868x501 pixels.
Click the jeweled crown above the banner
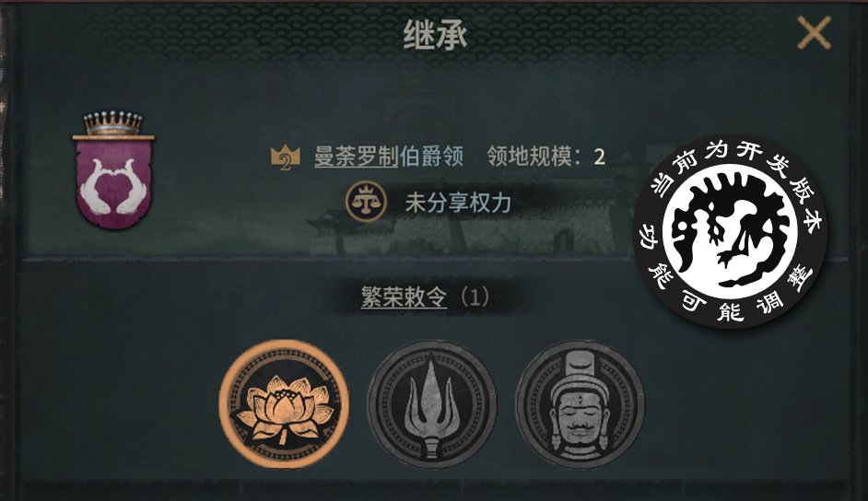(113, 122)
